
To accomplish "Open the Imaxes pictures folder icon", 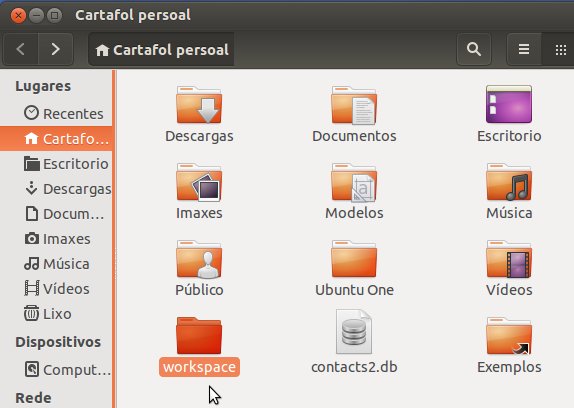I will tap(199, 182).
